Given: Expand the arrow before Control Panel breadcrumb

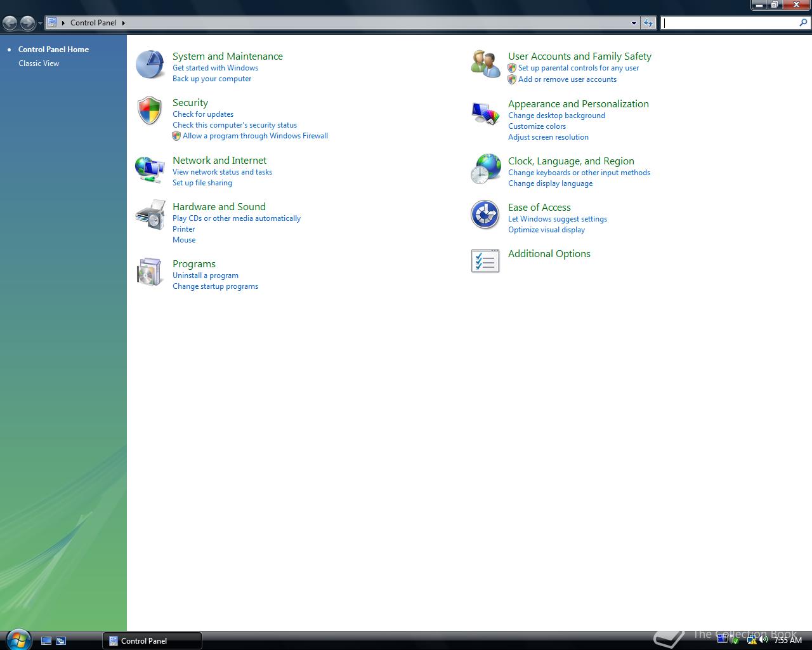Looking at the screenshot, I should 63,23.
